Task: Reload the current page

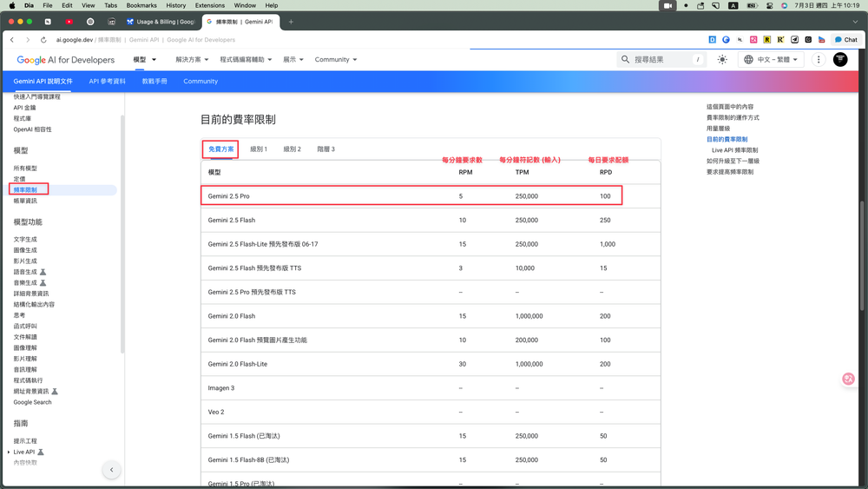Action: (43, 40)
